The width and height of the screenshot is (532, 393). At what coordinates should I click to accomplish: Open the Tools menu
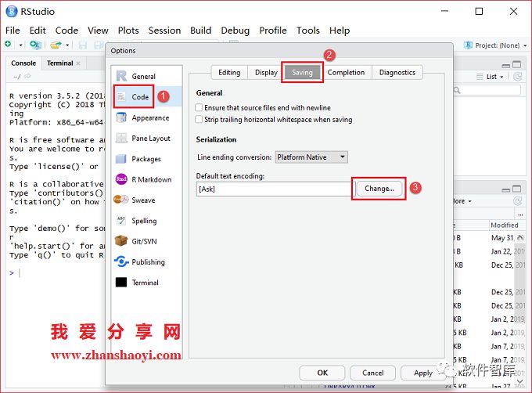(x=308, y=31)
